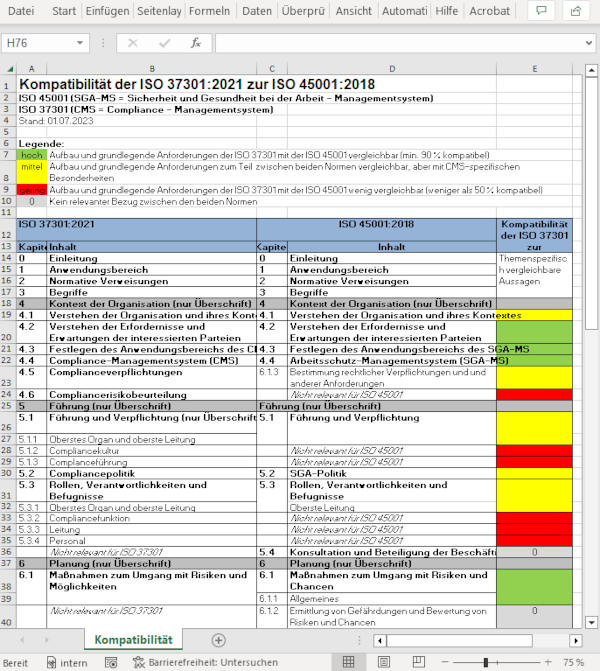Click the Share icon in the ribbon

(577, 11)
